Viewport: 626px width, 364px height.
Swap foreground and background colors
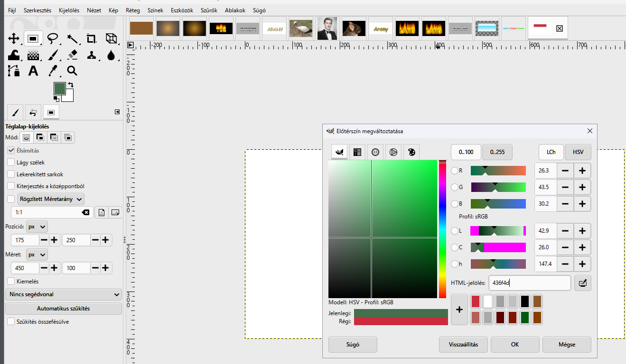(71, 85)
